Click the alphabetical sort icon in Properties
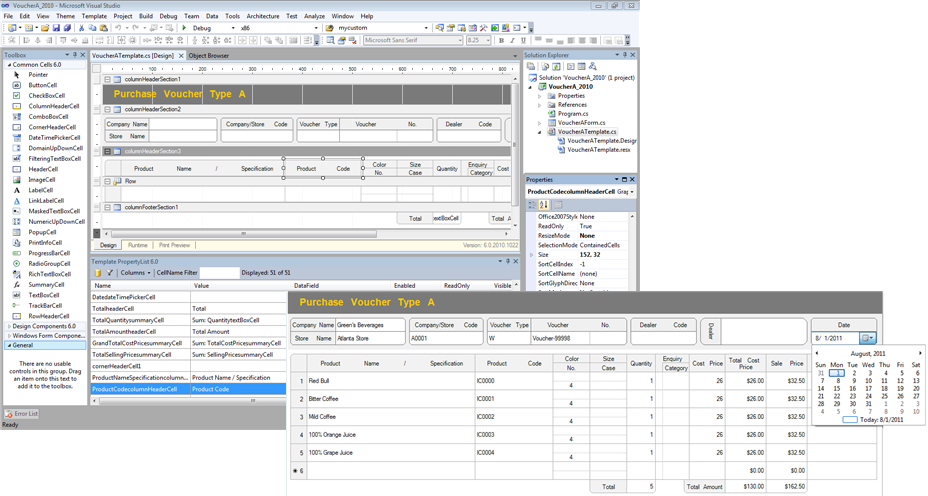 543,205
